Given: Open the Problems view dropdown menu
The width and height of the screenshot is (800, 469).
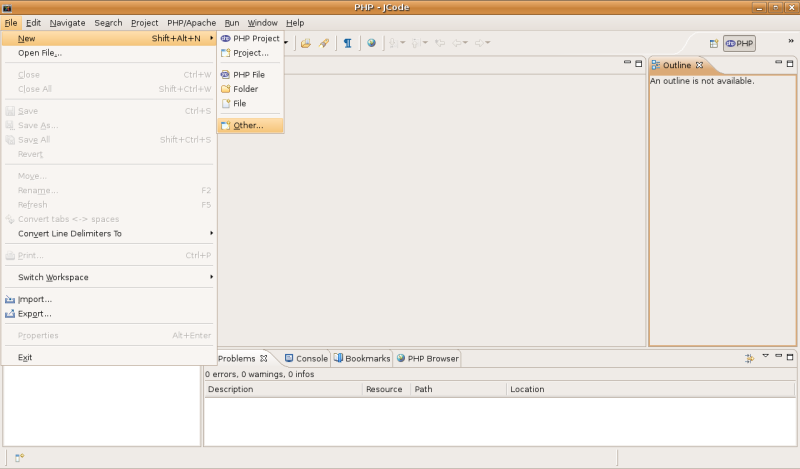Looking at the screenshot, I should point(765,357).
